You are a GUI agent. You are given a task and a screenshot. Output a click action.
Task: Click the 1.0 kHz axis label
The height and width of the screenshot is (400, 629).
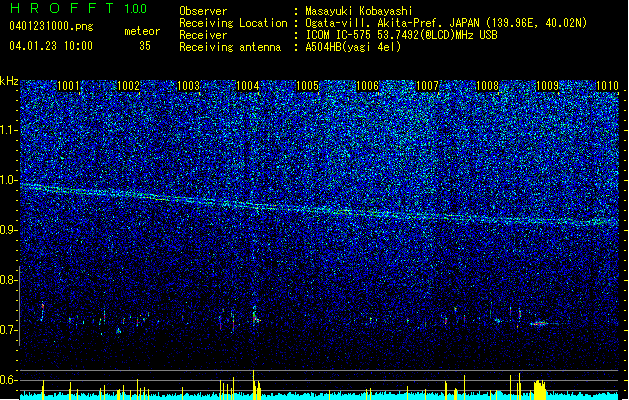click(x=9, y=180)
